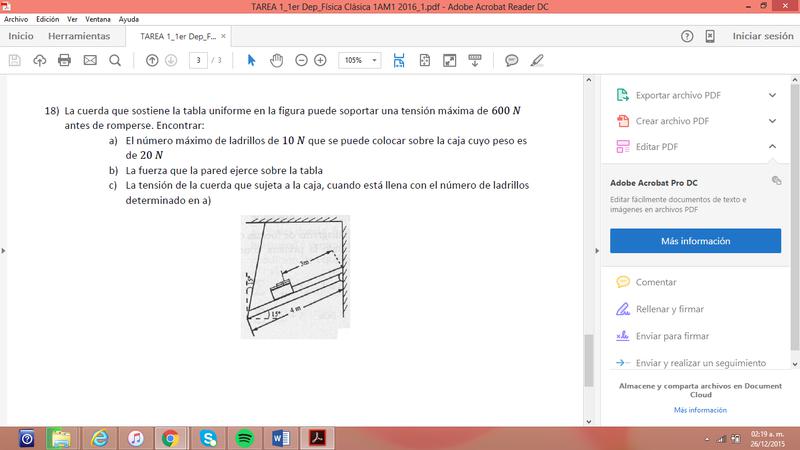Click the zoom out minus icon
The image size is (800, 450).
click(x=299, y=60)
